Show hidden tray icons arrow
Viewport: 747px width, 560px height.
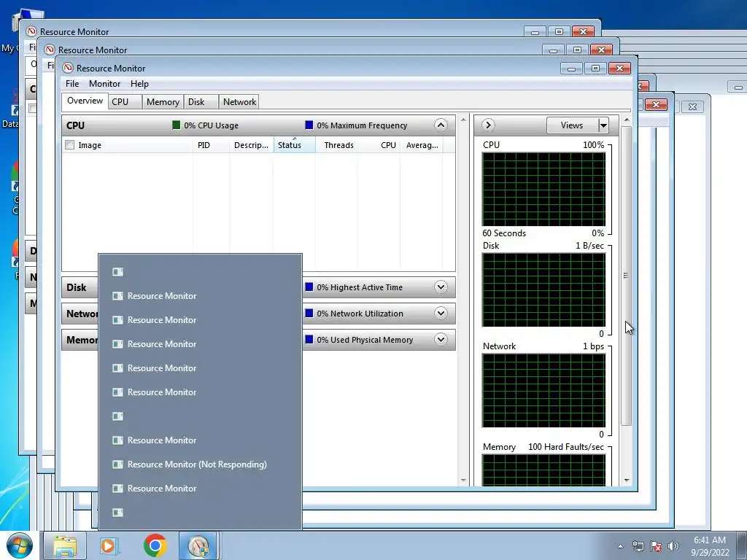[x=620, y=546]
